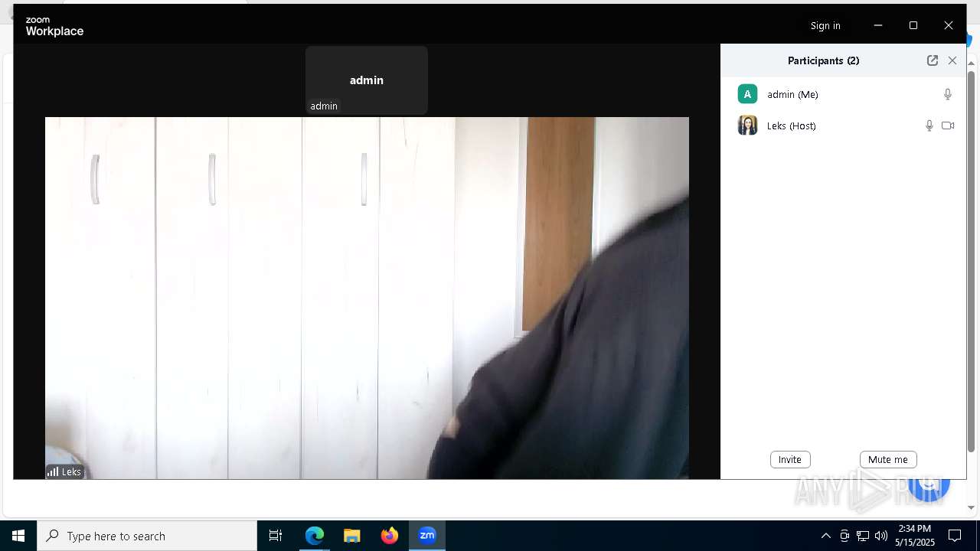Select Leks profile picture in participants list
The width and height of the screenshot is (980, 551).
coord(747,126)
